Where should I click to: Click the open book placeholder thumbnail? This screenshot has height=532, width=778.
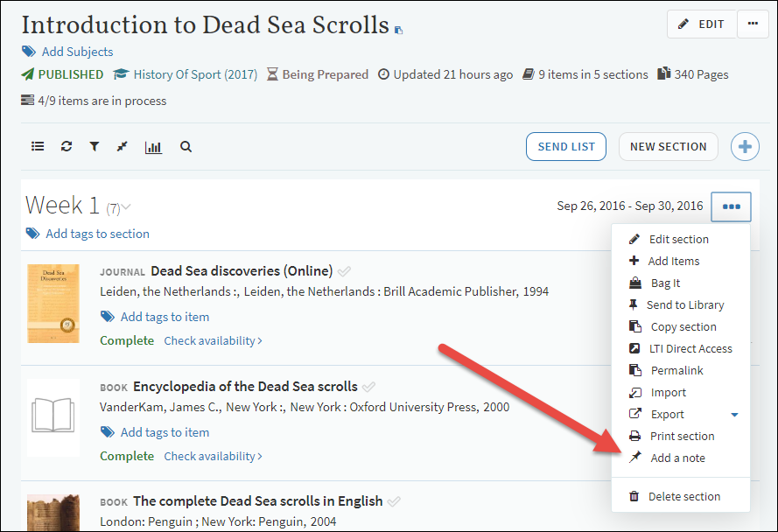[x=53, y=416]
